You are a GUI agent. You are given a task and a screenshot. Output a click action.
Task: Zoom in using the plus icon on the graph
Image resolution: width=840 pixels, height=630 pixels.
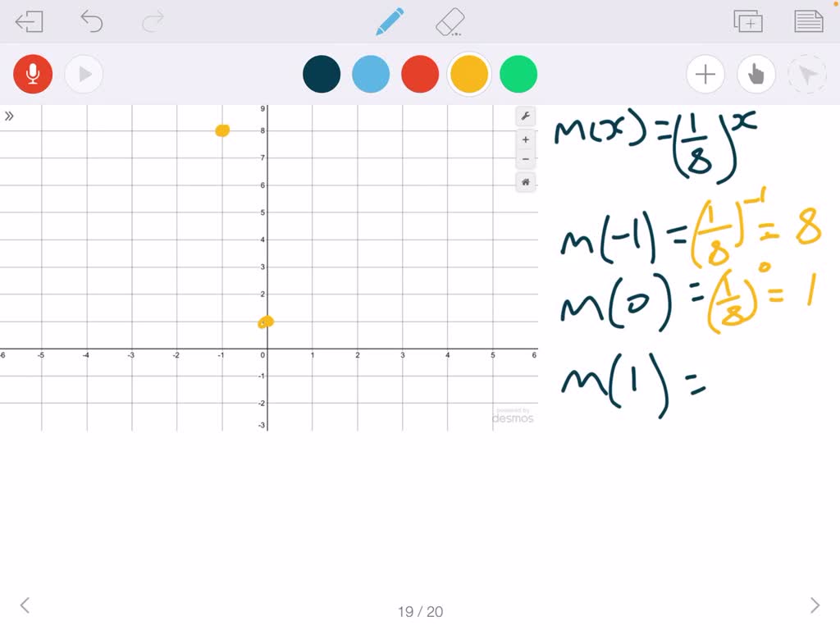point(525,139)
